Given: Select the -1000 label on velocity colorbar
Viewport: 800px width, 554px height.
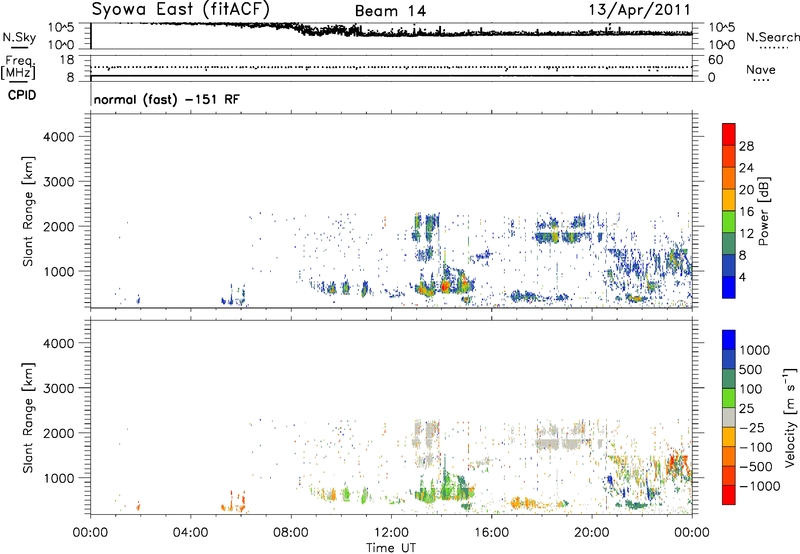Looking at the screenshot, I should 759,486.
